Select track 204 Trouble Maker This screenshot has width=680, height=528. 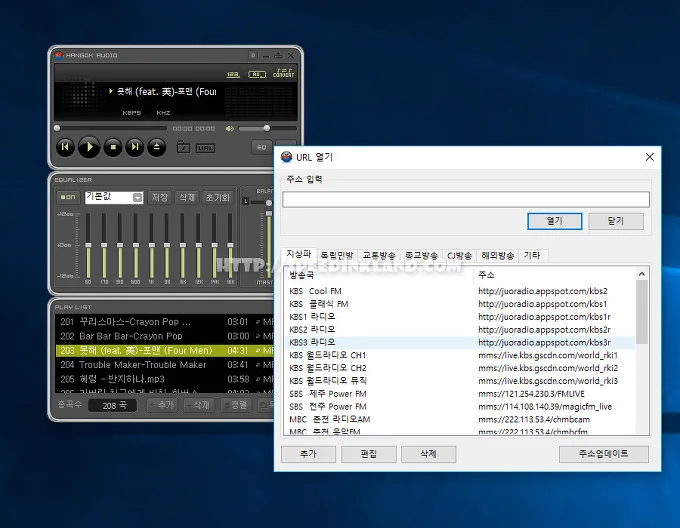pyautogui.click(x=165, y=365)
